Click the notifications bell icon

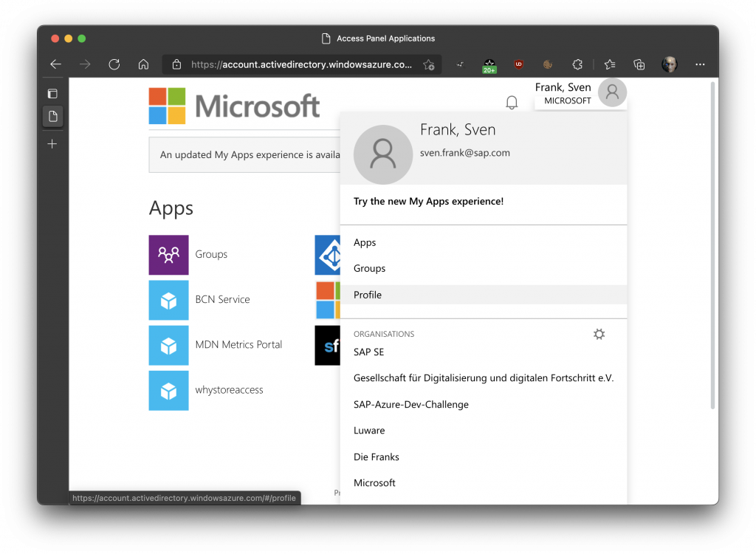coord(512,103)
